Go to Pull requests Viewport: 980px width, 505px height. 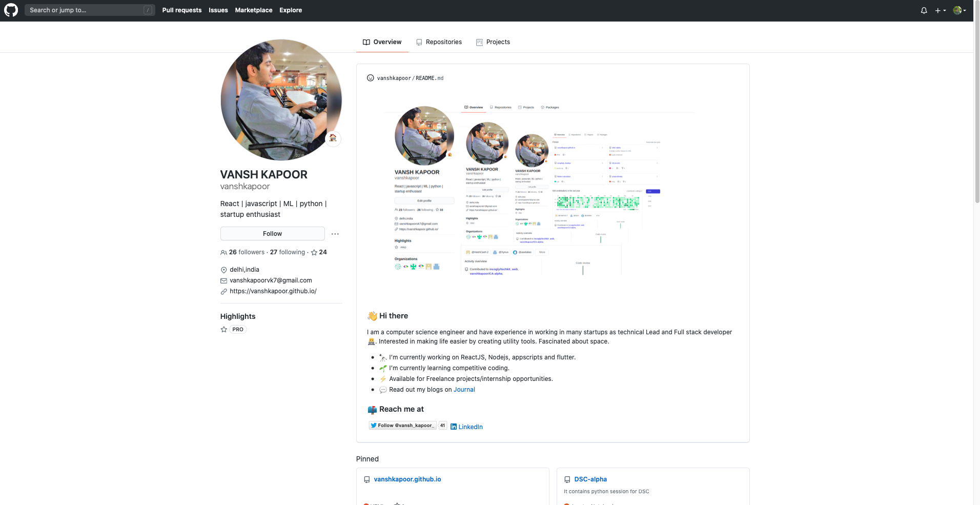pos(182,10)
